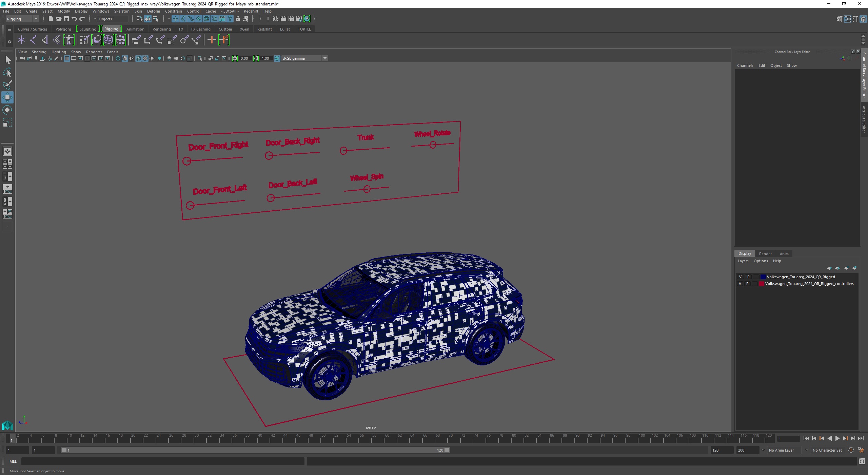
Task: Toggle viewport grid display button
Action: coord(67,58)
